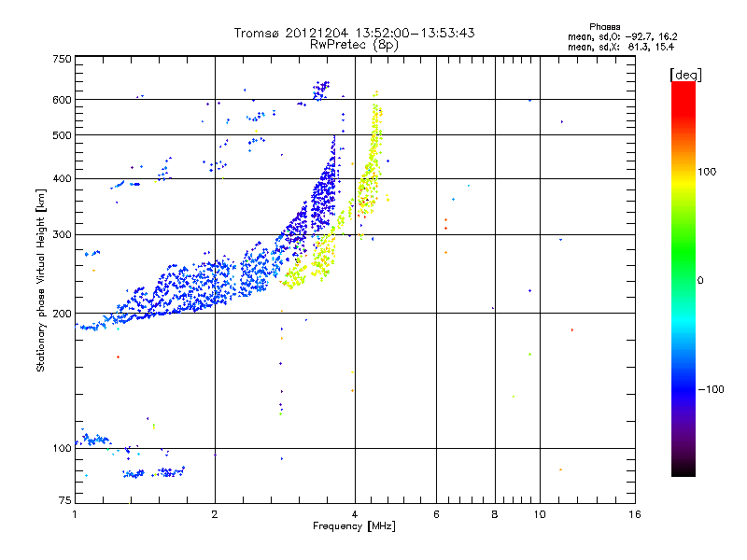Viewport: 747px width, 560px height.
Task: Click the plot title 'Tromsø 20121204 13:52:00-13:53:43'
Action: click(x=354, y=33)
